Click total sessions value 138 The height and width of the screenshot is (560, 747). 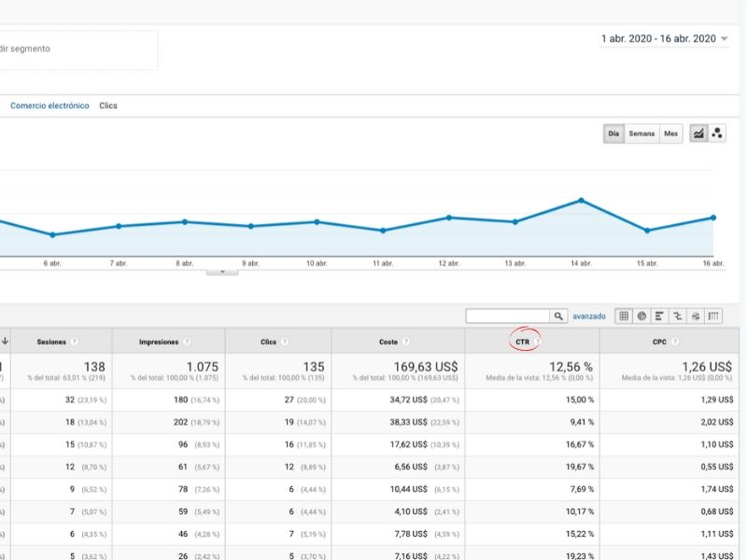(94, 367)
